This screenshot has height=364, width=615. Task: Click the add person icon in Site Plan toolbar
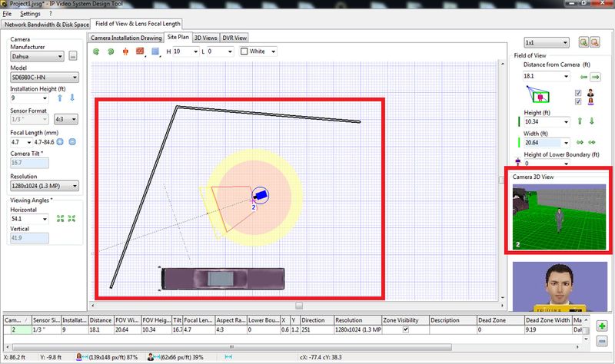125,51
